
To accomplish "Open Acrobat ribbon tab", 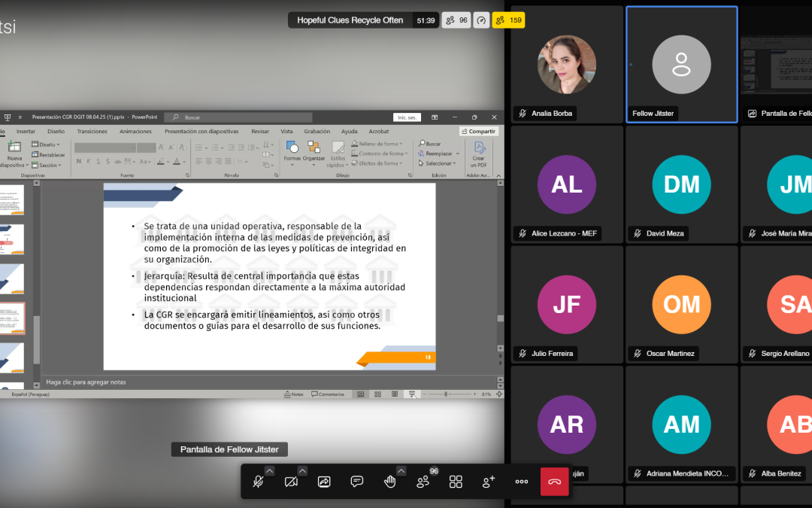I will (x=378, y=132).
